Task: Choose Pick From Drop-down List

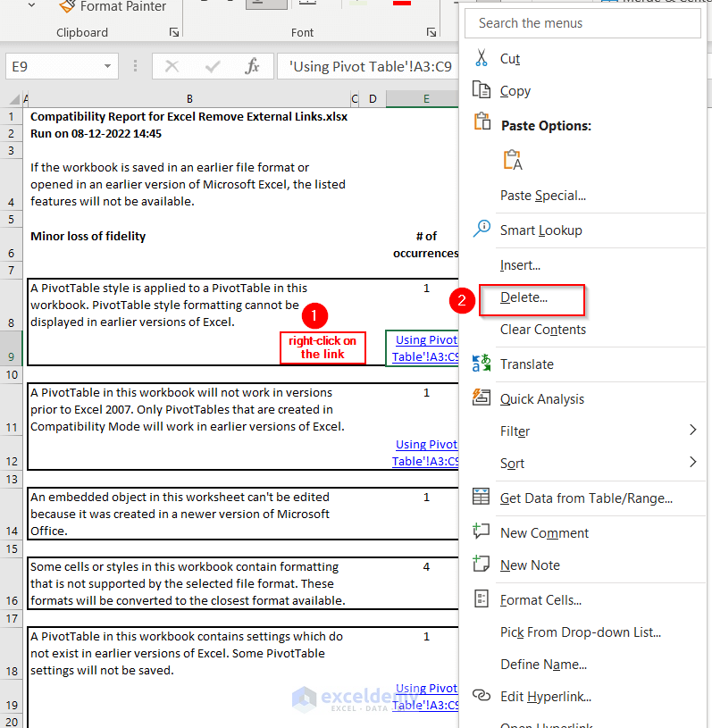Action: coord(581,632)
